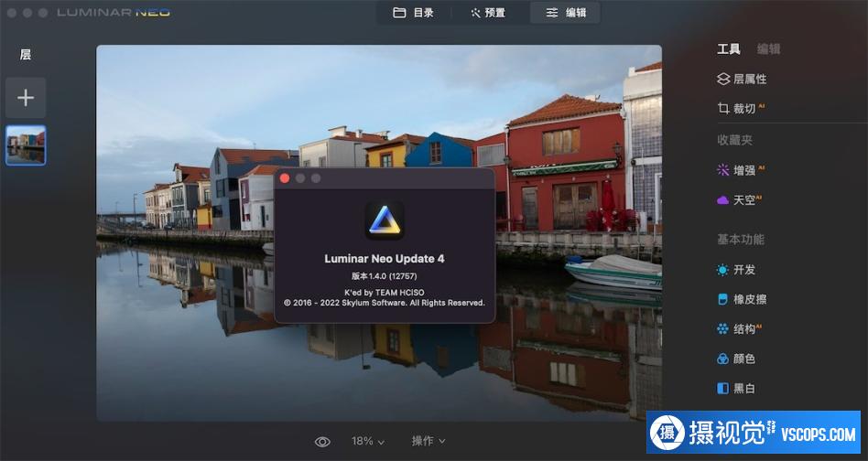Open the 开发 develop tool label
The image size is (868, 461).
(744, 270)
